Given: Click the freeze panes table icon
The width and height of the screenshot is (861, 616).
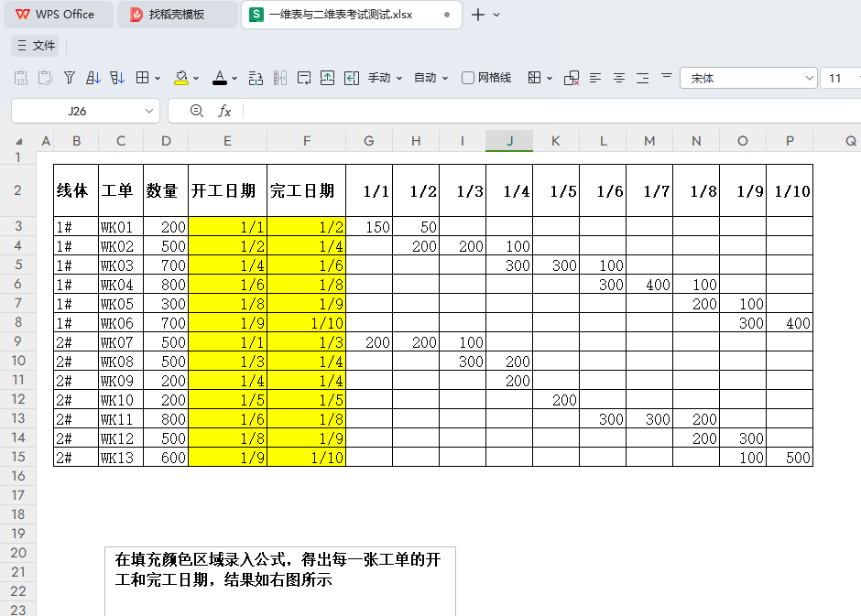Looking at the screenshot, I should click(x=534, y=78).
